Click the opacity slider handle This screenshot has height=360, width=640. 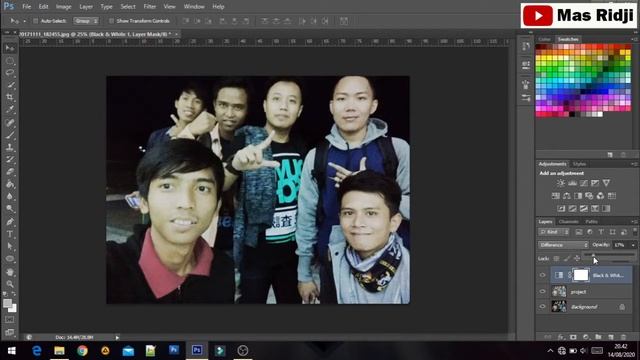pyautogui.click(x=593, y=255)
